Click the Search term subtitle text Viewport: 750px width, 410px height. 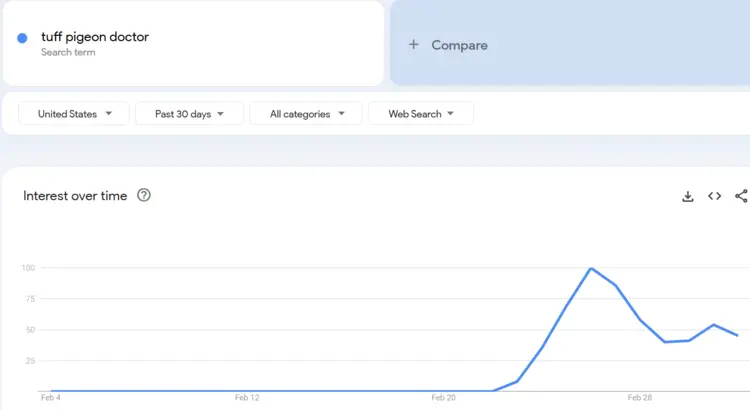(68, 52)
